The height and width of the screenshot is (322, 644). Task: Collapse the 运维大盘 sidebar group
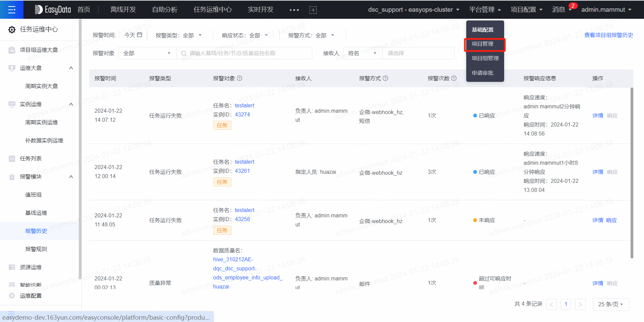(x=71, y=68)
